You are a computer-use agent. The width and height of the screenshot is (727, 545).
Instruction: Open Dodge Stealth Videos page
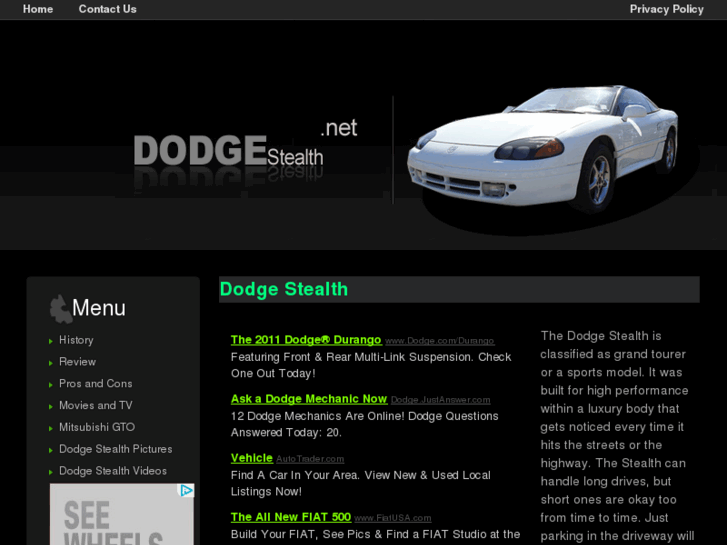113,471
